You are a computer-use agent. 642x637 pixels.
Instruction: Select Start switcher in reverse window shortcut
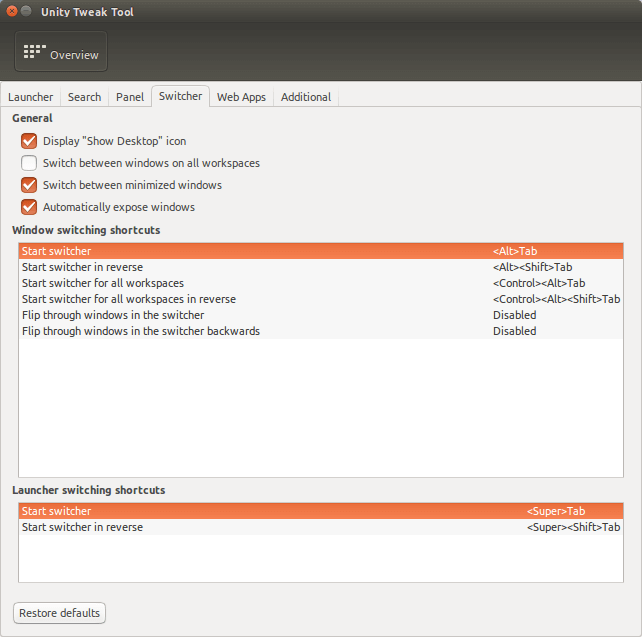point(321,267)
